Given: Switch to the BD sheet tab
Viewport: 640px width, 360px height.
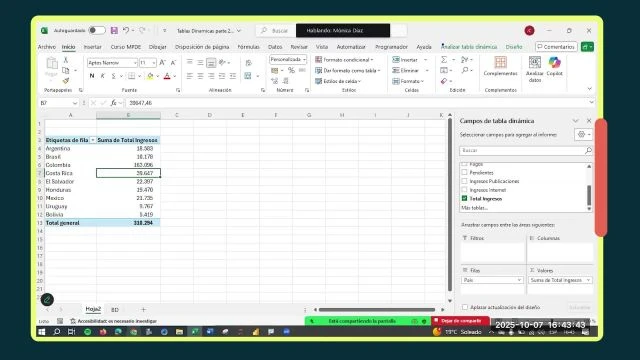Looking at the screenshot, I should click(x=115, y=310).
